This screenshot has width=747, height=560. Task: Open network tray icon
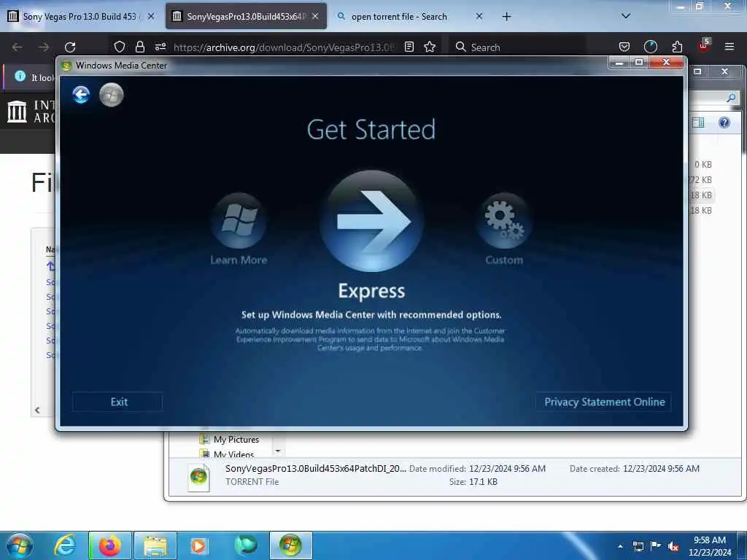coord(638,546)
